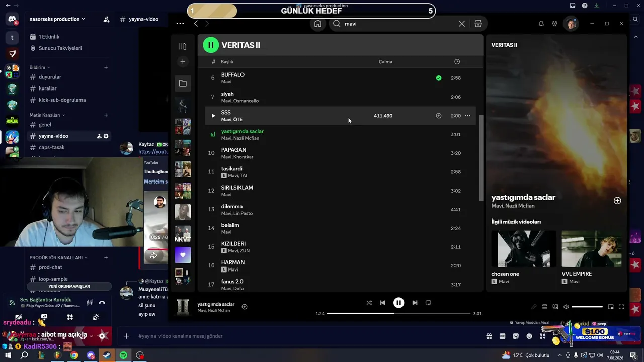644x362 pixels.
Task: Open Discord emoji picker
Action: click(529, 336)
